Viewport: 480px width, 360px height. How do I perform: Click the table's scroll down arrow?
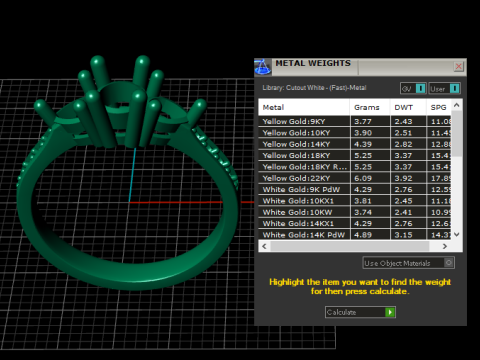(457, 234)
